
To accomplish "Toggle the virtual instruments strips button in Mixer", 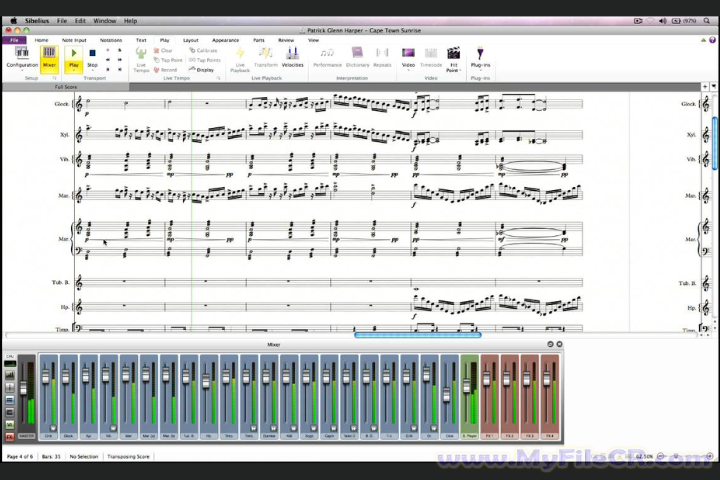I will click(x=10, y=424).
